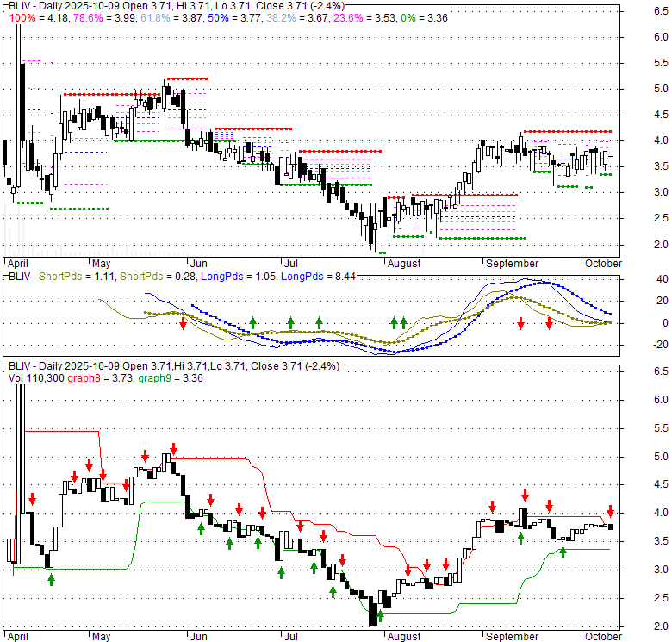Select the green 'graph9 = 3.36' label

[x=170, y=378]
